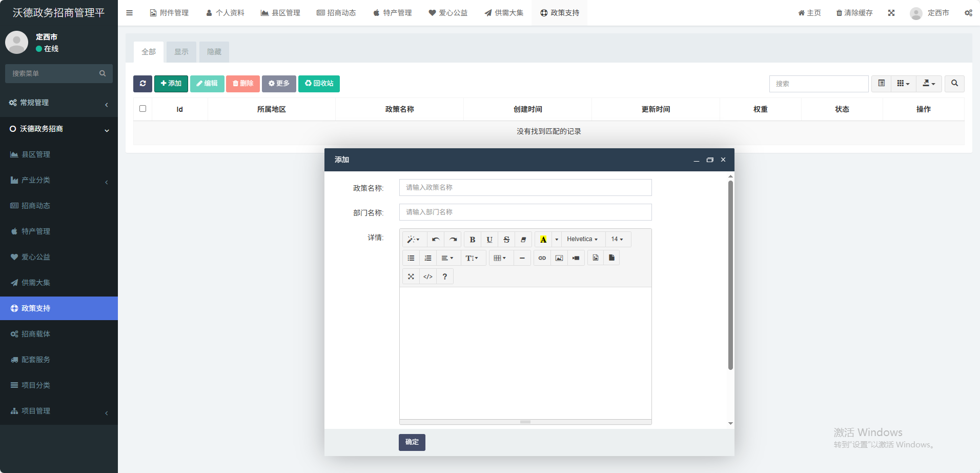This screenshot has width=980, height=473.
Task: Tick the select-all checkbox in table header
Action: [142, 109]
